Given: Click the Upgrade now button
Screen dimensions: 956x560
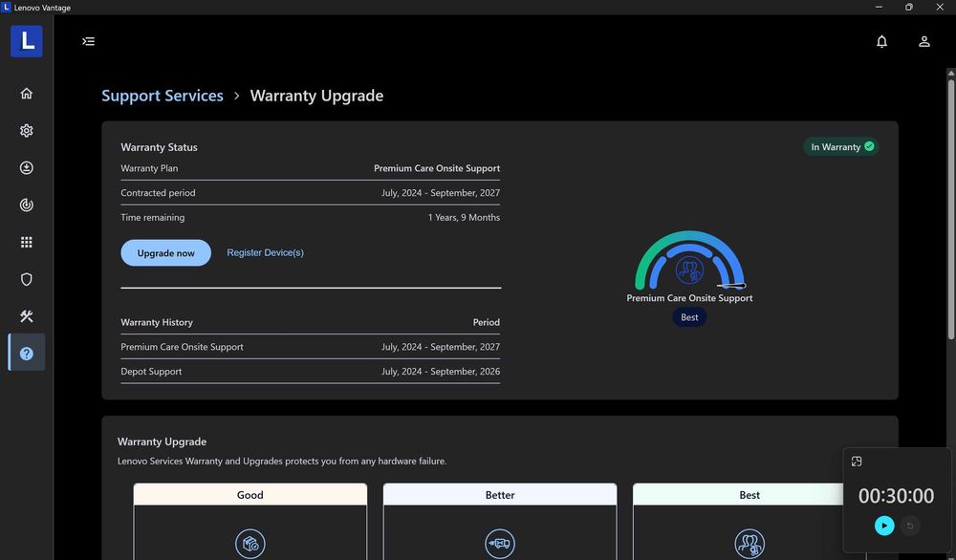Looking at the screenshot, I should (165, 253).
